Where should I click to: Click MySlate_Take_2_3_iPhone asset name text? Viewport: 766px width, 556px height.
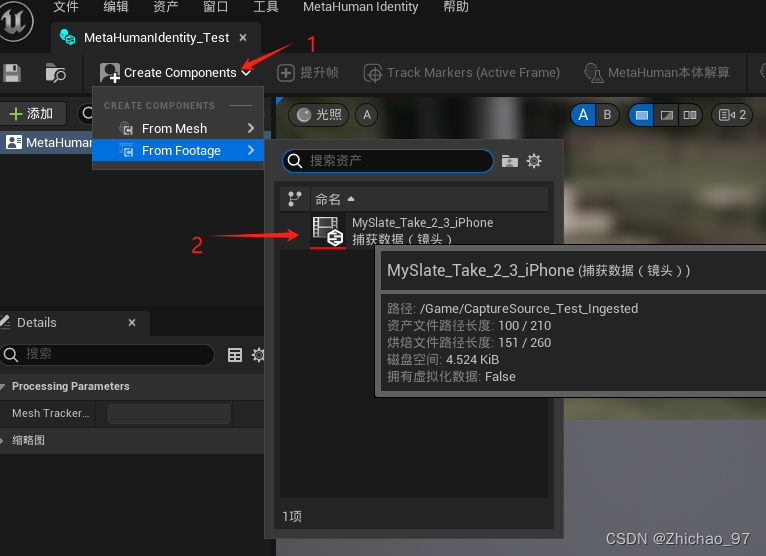[x=423, y=223]
